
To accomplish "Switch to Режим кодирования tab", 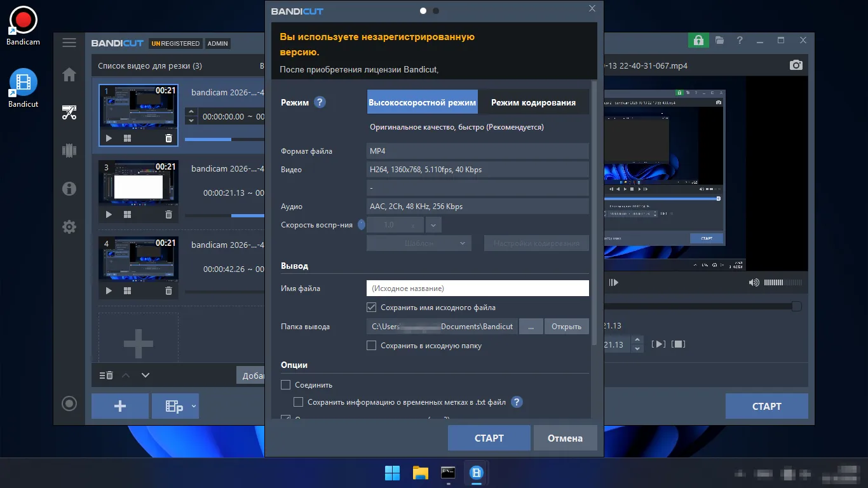I will tap(533, 102).
